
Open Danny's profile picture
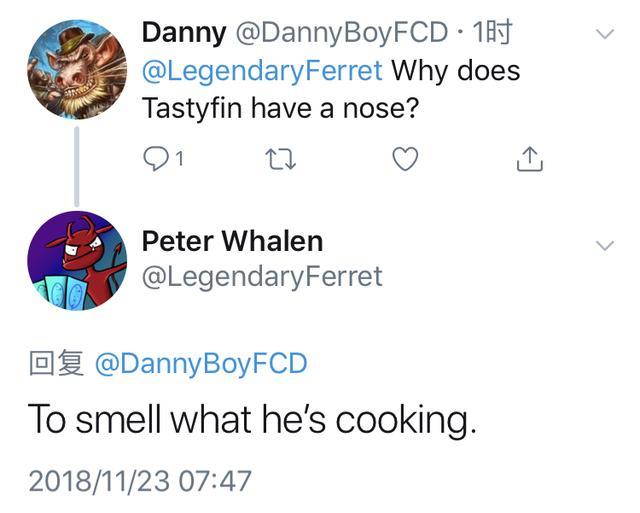[76, 69]
